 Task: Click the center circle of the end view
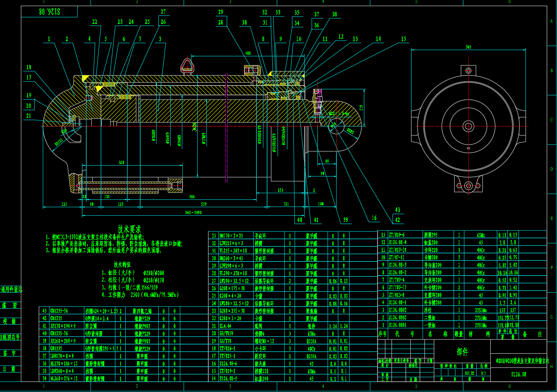[x=468, y=126]
